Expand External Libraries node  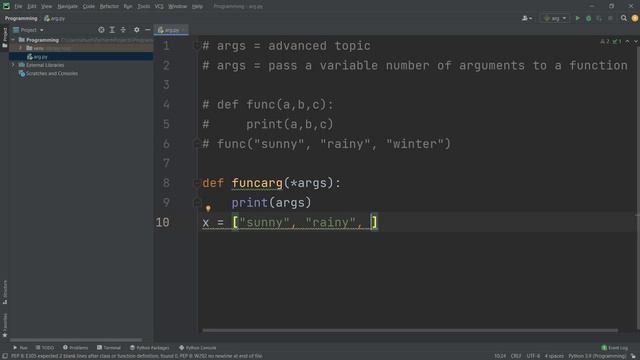(x=13, y=65)
